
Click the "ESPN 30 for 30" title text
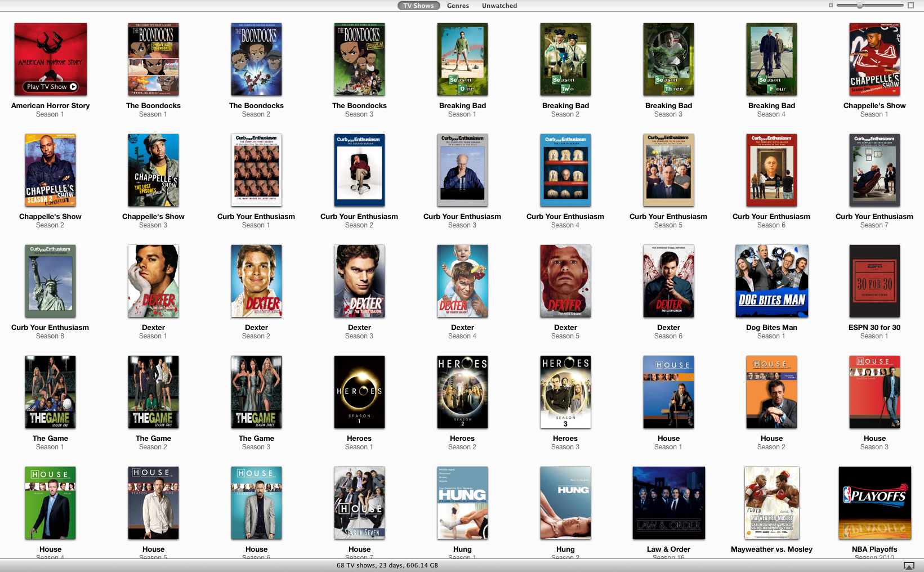[874, 327]
